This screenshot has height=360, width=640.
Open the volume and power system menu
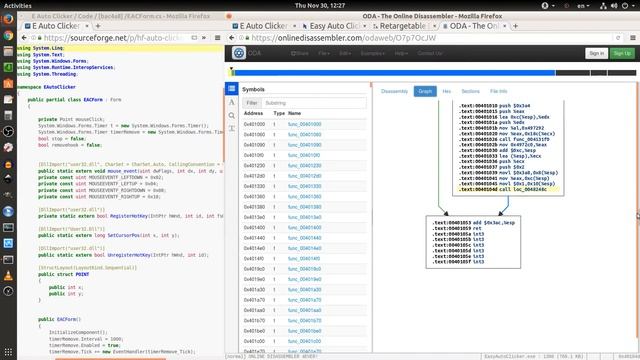pyautogui.click(x=618, y=6)
